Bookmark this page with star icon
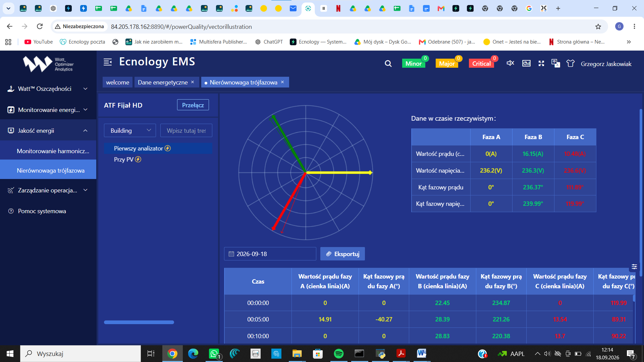644x362 pixels. point(598,26)
